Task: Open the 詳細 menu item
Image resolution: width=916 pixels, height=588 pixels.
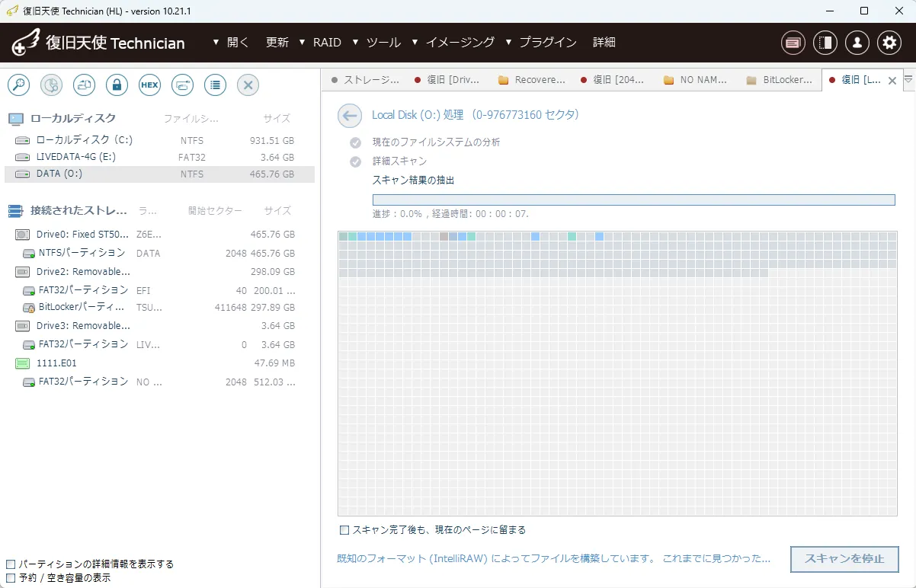Action: point(604,43)
